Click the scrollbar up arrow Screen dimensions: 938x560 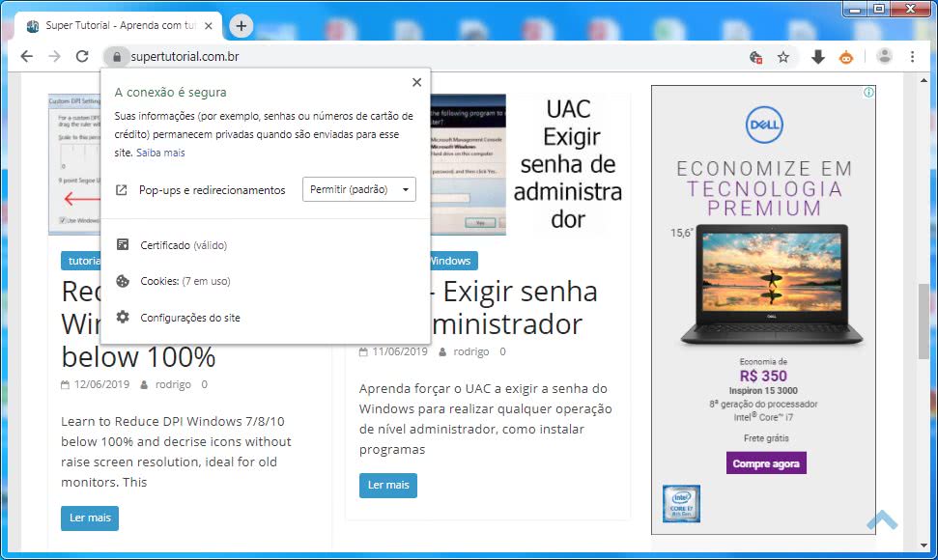coord(924,79)
